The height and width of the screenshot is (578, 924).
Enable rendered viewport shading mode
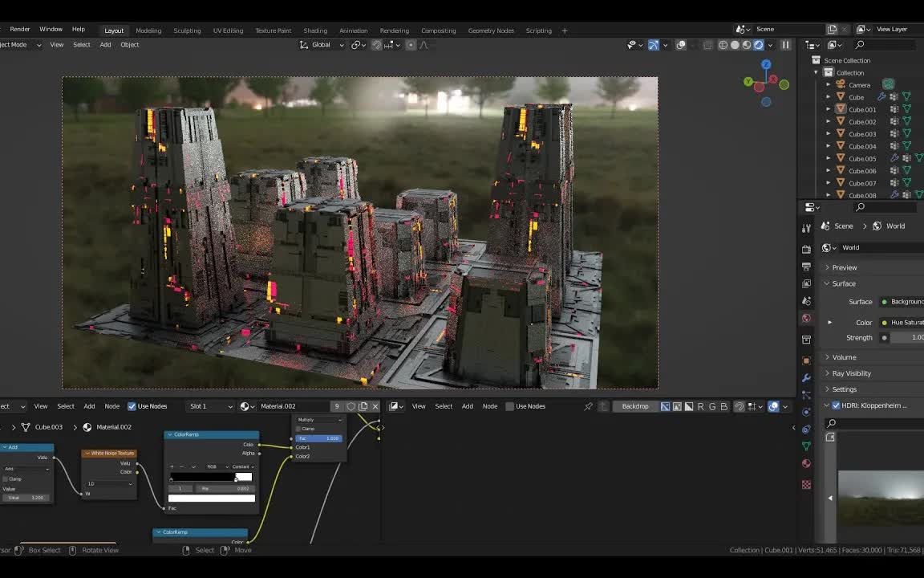coord(758,45)
